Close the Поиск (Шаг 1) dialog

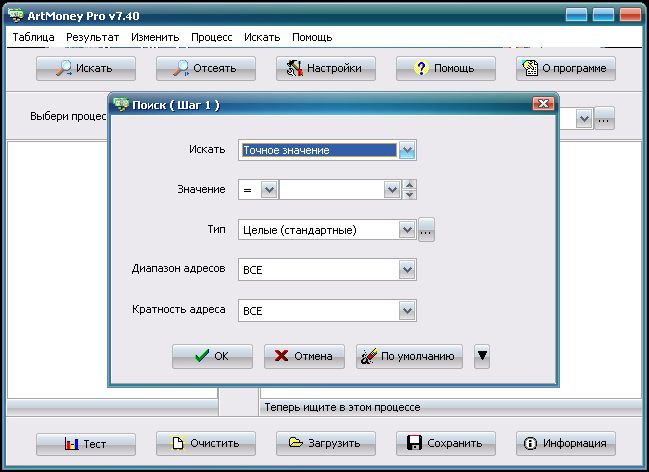click(543, 104)
